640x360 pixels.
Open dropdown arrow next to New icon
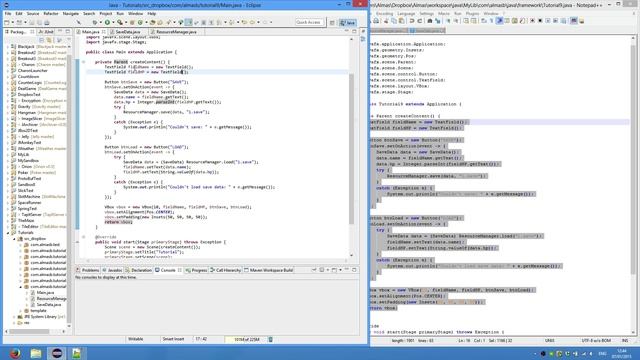point(12,23)
